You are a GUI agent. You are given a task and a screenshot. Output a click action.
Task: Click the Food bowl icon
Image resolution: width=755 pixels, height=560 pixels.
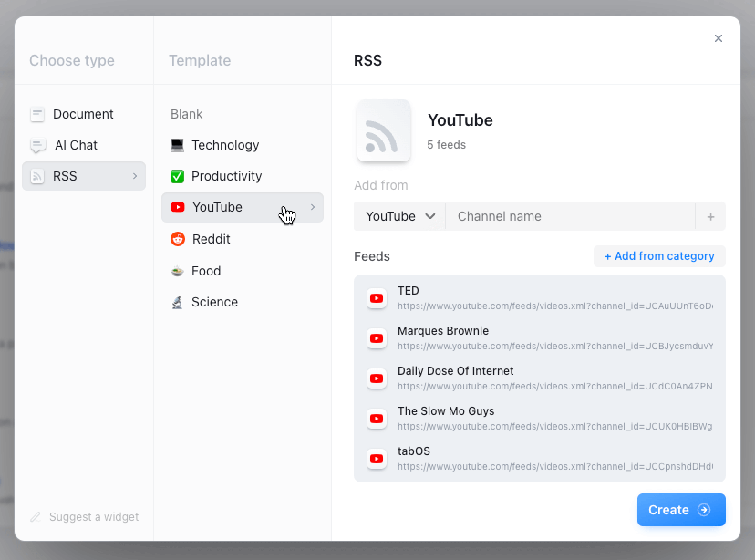(x=177, y=271)
